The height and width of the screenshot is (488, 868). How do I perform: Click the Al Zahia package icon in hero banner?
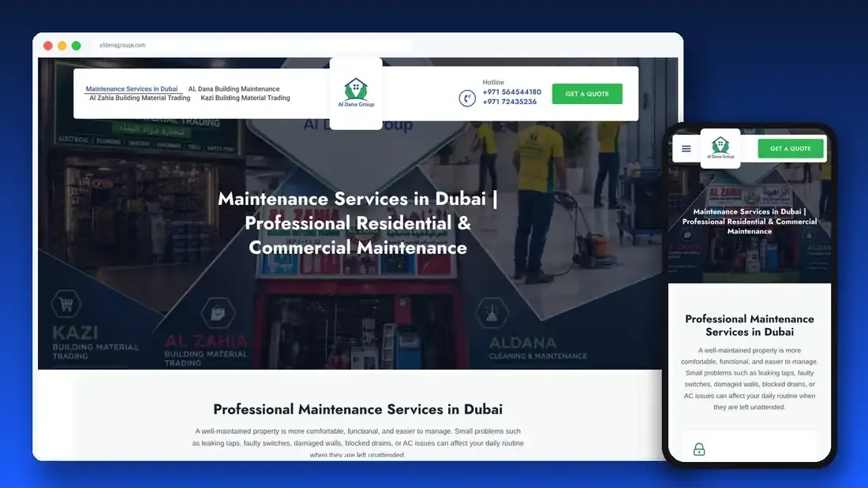pyautogui.click(x=218, y=313)
